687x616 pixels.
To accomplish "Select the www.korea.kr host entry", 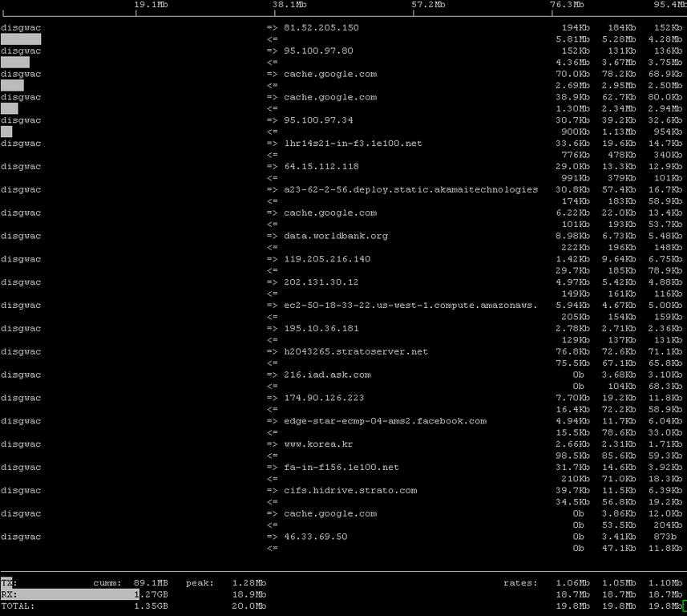I will (x=318, y=444).
